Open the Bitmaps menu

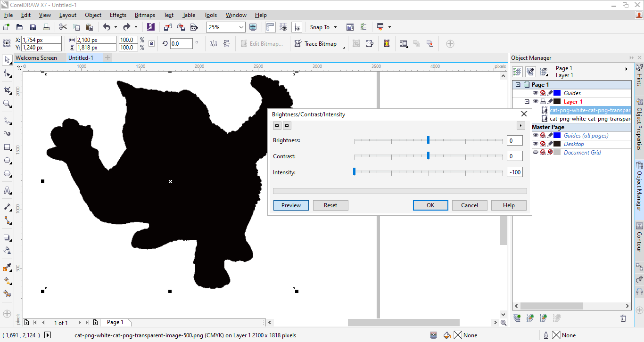point(145,15)
